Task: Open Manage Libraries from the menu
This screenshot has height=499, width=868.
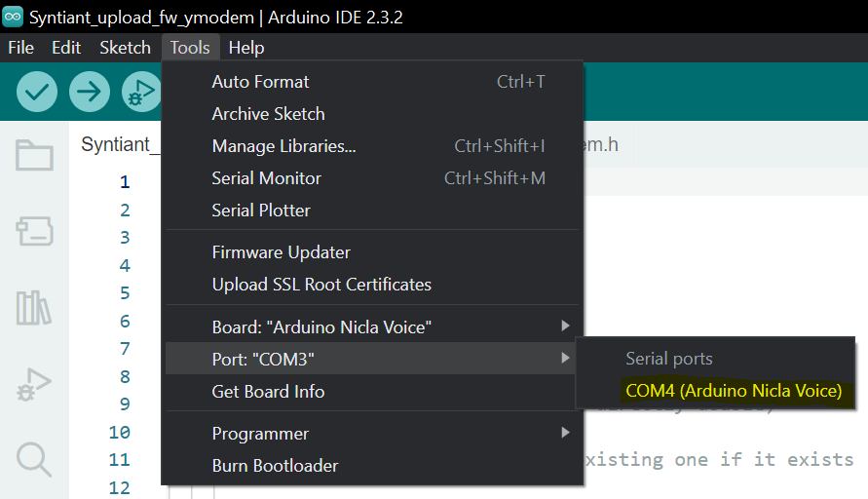Action: [283, 146]
